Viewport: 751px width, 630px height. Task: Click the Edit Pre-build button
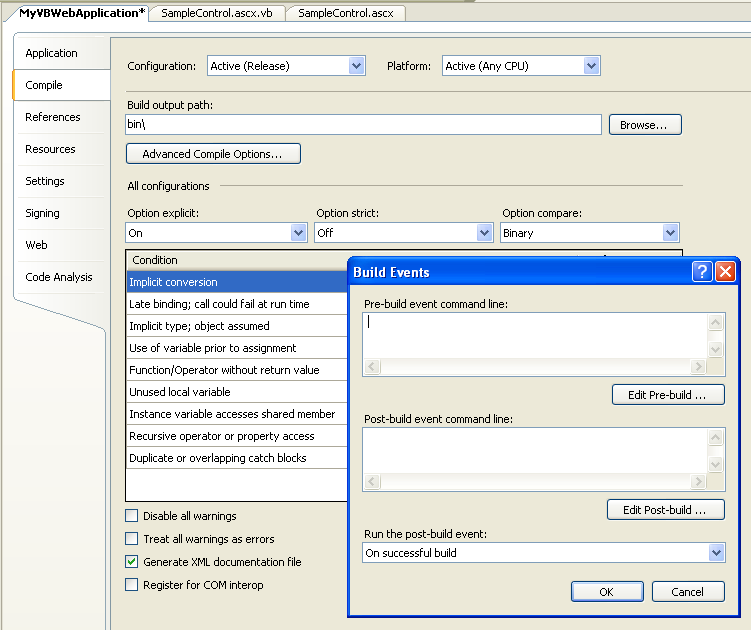pos(668,395)
